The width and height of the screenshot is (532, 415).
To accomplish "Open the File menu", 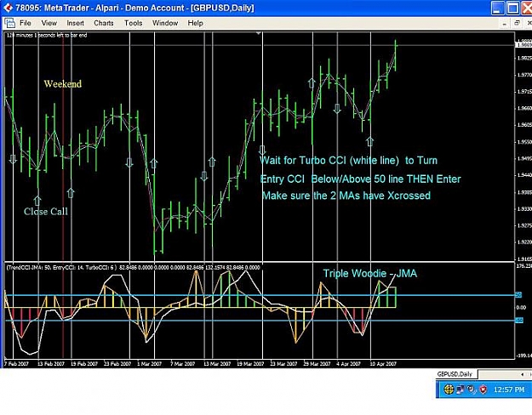I will (25, 23).
